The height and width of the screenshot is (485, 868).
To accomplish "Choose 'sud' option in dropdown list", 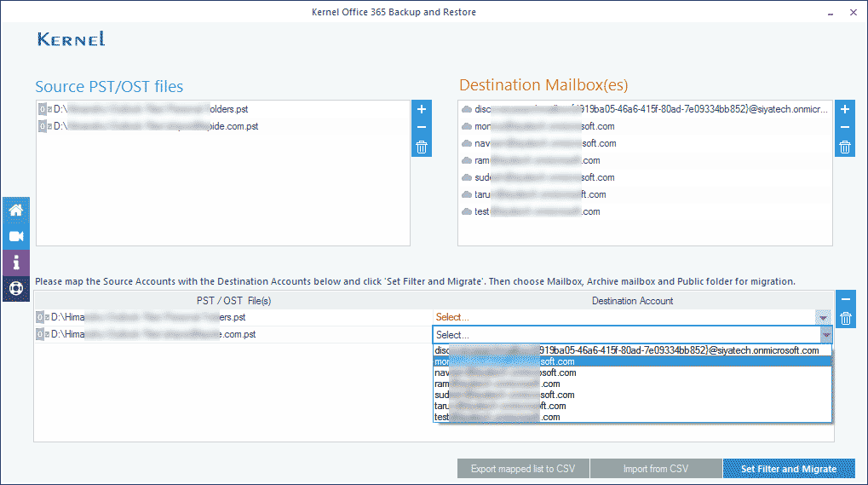I will click(632, 395).
